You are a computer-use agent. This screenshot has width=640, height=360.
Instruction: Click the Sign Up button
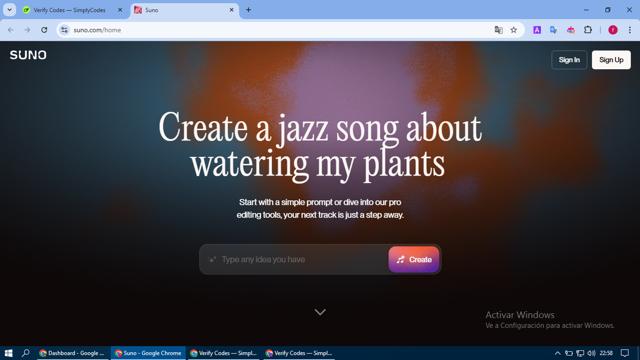click(611, 60)
